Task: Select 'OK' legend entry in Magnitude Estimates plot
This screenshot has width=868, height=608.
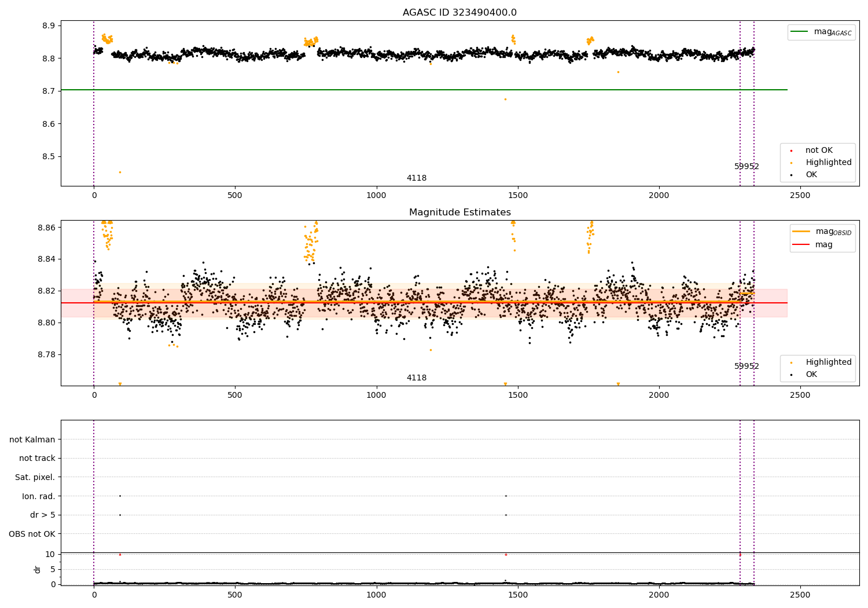Action: tap(811, 375)
